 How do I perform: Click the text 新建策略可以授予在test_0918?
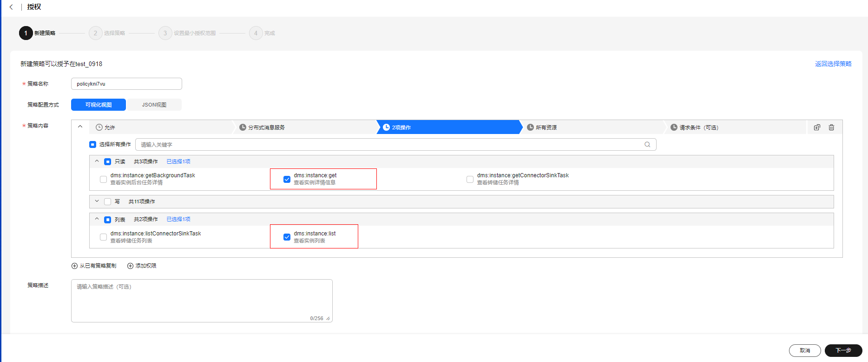(61, 64)
